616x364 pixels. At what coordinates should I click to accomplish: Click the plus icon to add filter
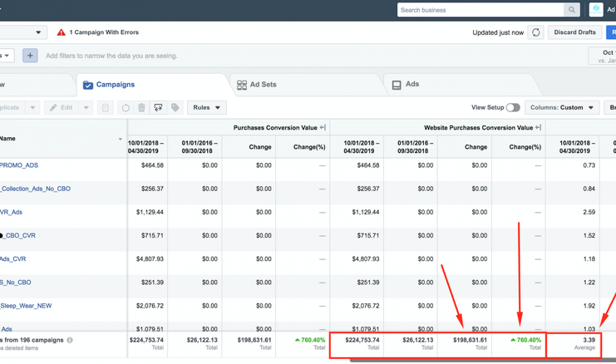[x=30, y=56]
